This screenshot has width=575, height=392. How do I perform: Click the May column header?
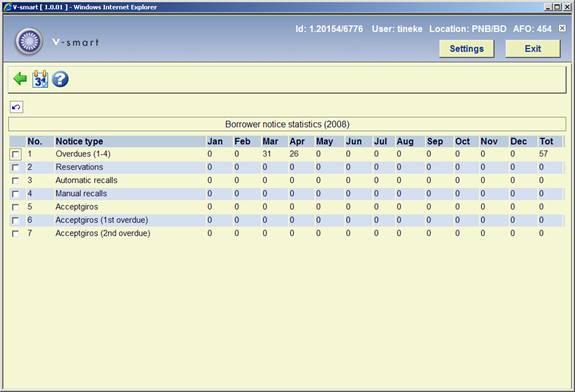(325, 142)
